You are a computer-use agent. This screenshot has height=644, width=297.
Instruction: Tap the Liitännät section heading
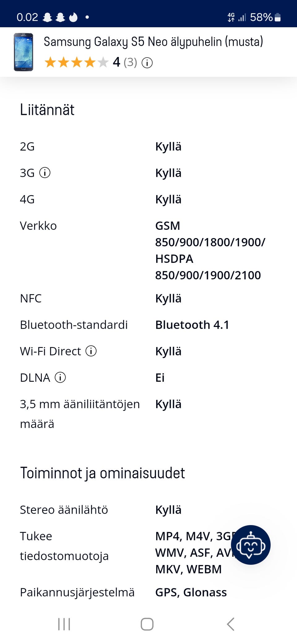click(x=47, y=110)
